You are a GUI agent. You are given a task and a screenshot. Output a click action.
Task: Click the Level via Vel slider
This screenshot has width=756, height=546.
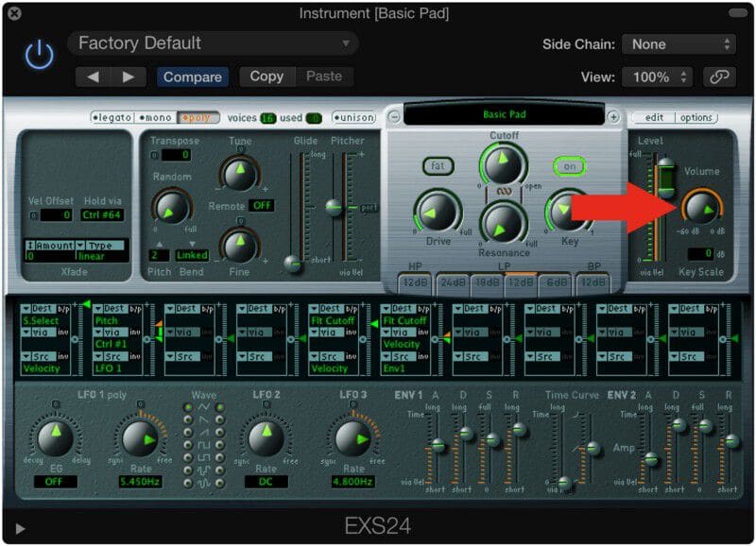[666, 178]
